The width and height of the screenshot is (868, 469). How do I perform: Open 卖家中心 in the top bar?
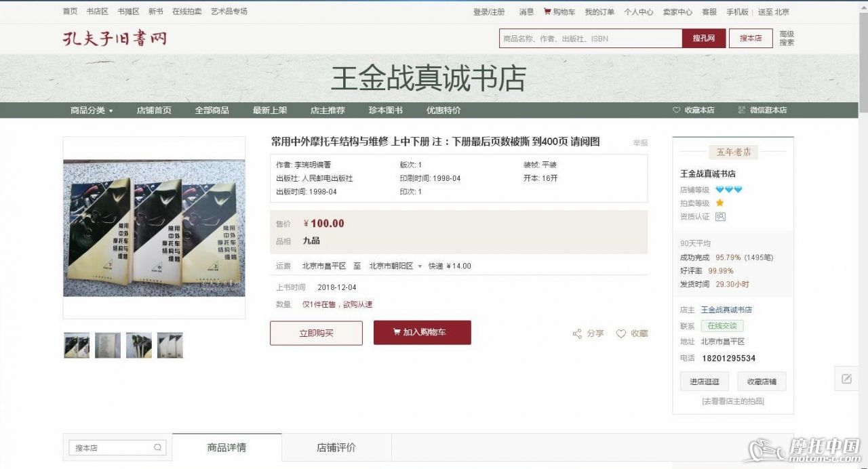point(677,12)
